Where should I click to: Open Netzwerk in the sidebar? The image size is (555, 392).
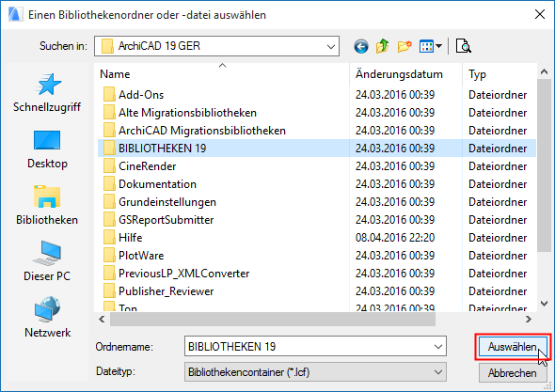tap(47, 318)
